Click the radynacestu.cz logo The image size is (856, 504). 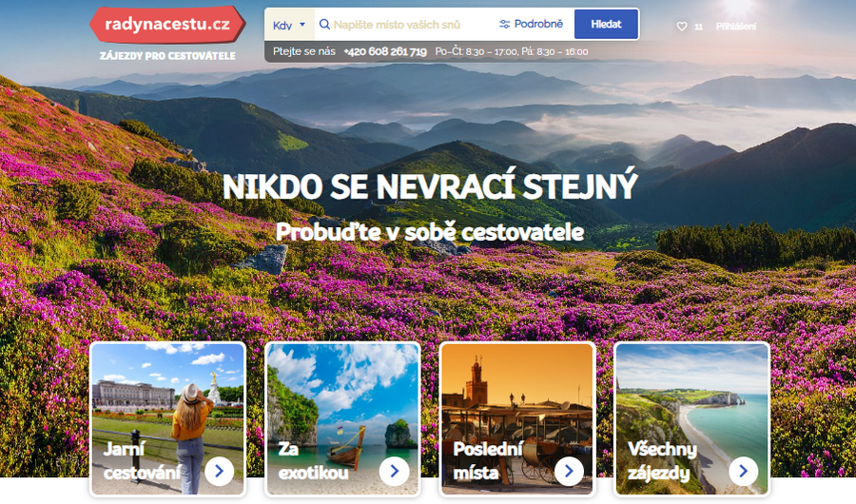point(166,24)
